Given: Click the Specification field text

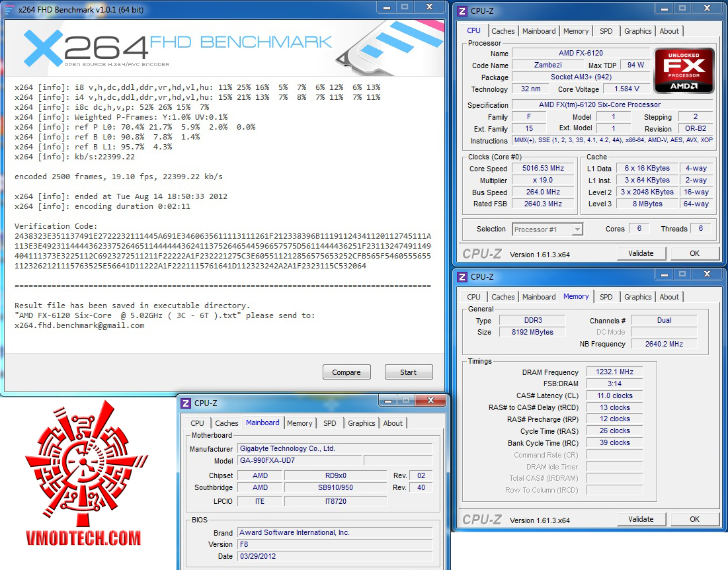Looking at the screenshot, I should coord(612,105).
